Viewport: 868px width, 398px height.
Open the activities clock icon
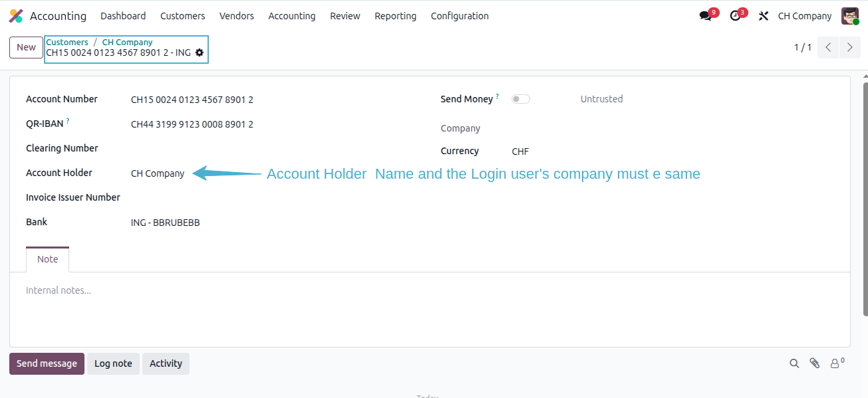coord(735,16)
